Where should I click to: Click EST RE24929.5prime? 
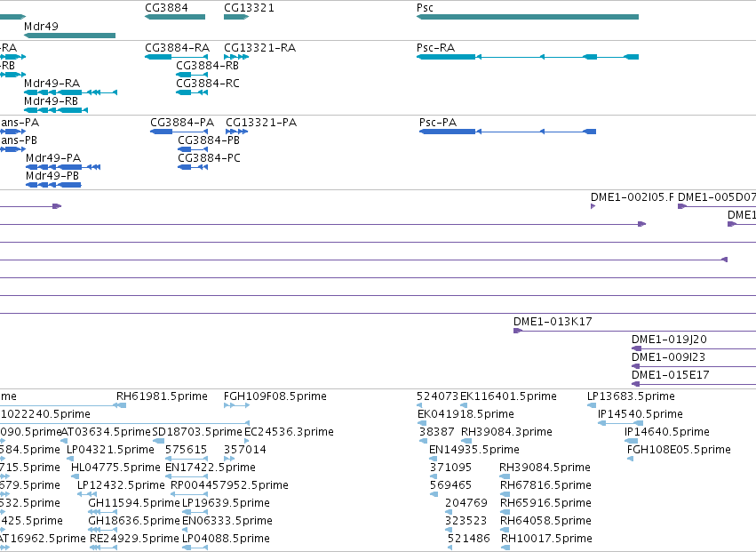(x=134, y=540)
